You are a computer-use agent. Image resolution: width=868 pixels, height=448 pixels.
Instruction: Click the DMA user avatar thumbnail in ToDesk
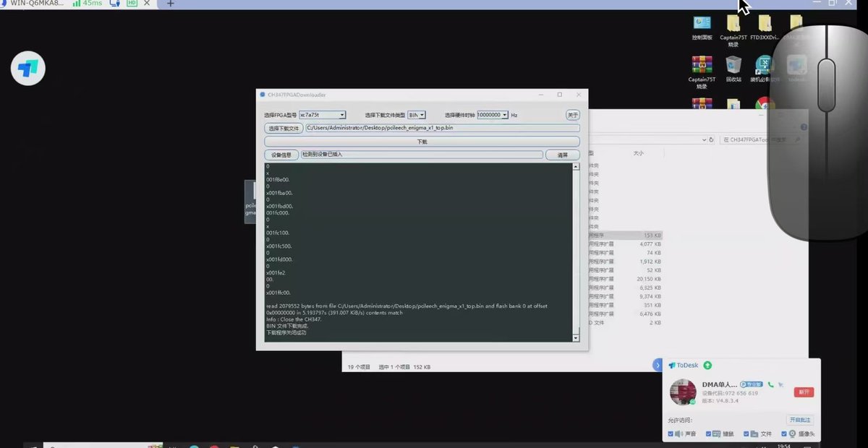click(x=683, y=392)
